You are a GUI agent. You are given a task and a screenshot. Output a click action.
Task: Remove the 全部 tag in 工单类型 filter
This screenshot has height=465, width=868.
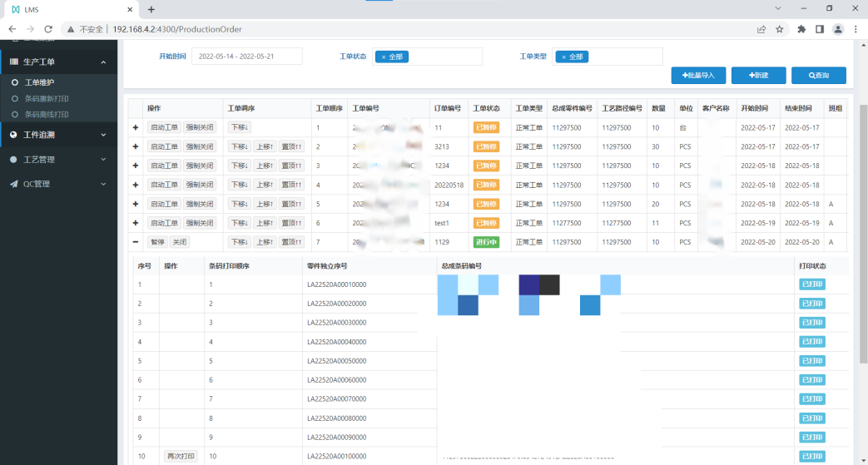(563, 57)
